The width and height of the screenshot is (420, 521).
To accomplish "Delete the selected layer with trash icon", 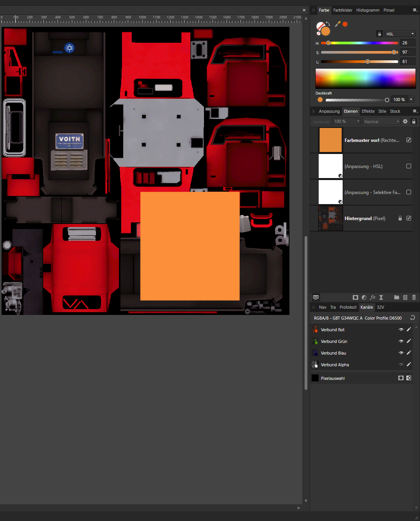I will click(x=414, y=297).
